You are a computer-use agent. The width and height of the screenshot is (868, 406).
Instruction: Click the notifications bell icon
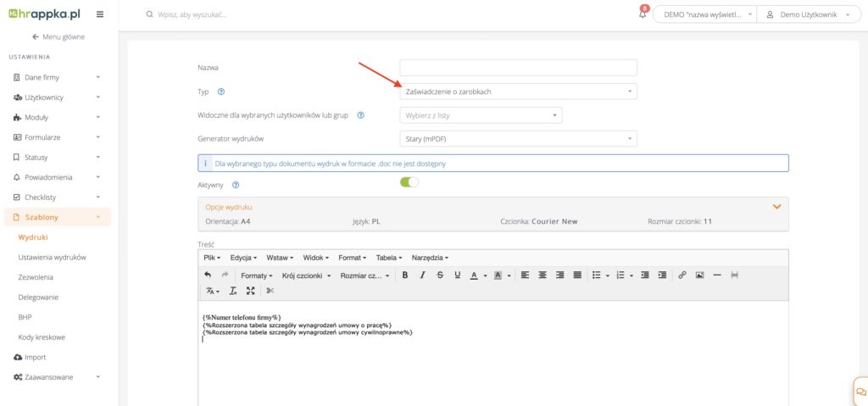[642, 14]
